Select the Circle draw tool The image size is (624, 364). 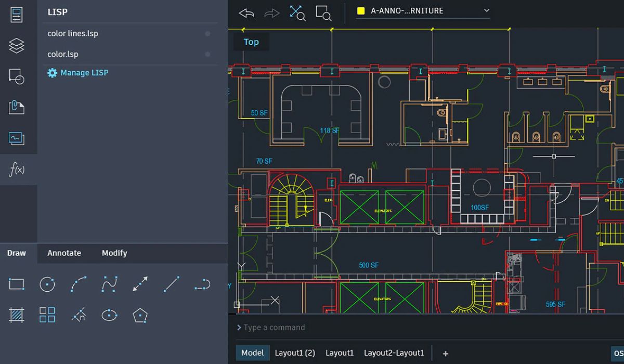[x=47, y=284]
